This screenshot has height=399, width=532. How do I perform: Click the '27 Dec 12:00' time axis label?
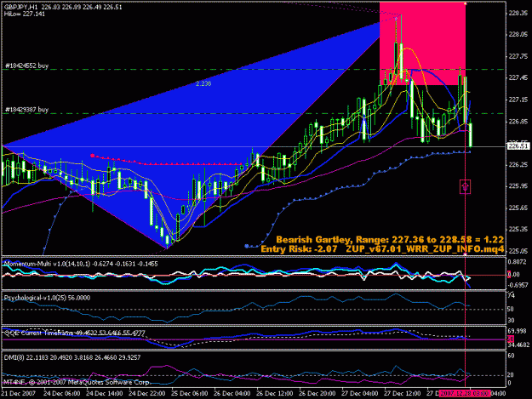(403, 394)
